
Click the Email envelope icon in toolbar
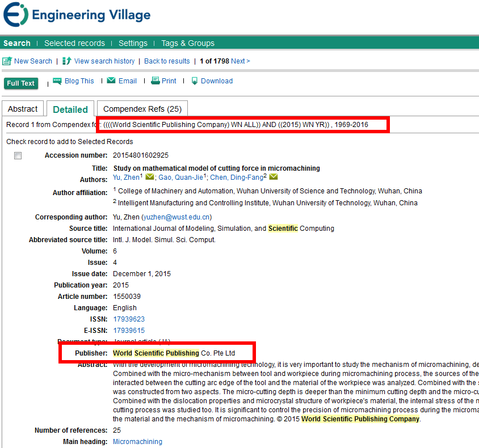coord(111,81)
